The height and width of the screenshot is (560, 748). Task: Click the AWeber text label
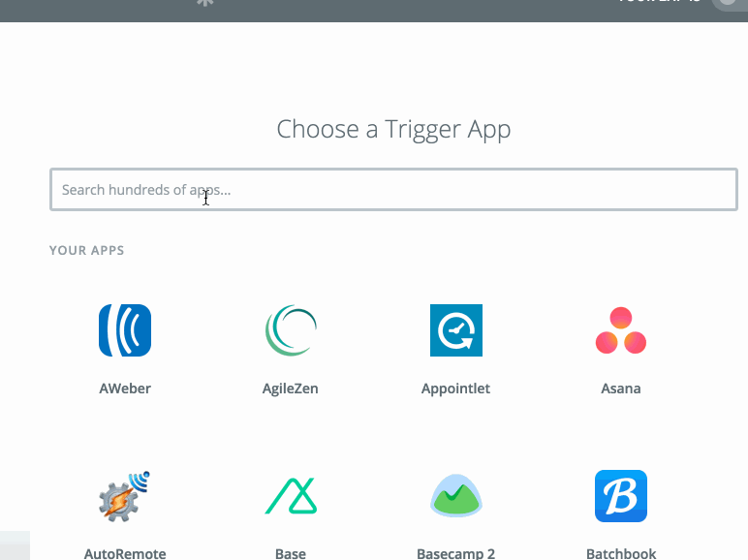point(125,389)
